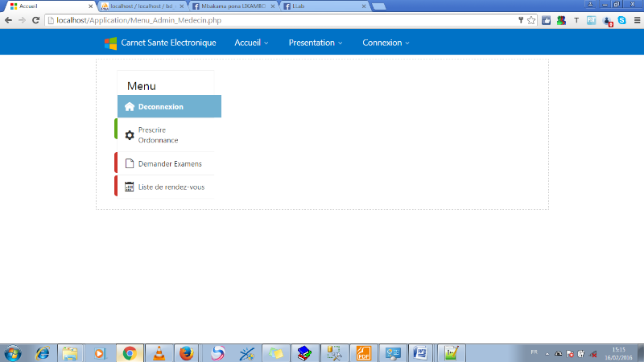Bookmark this page using the star icon
Viewport: 644px width, 362px height.
click(x=531, y=20)
